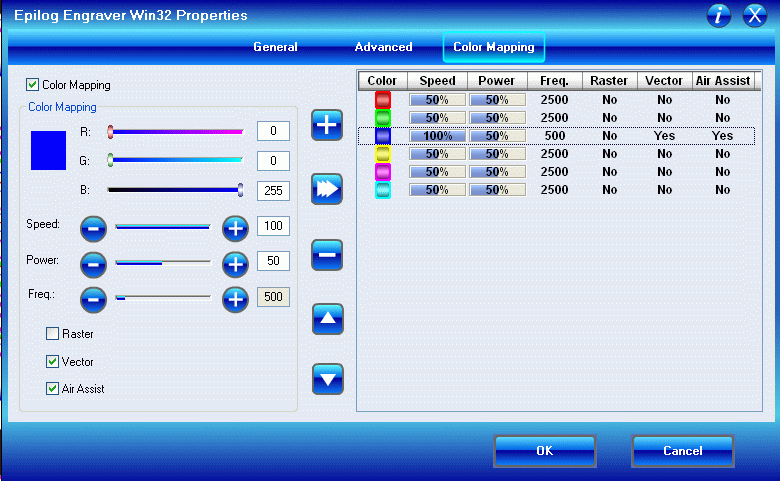This screenshot has height=481, width=780.
Task: Click the Speed slider track
Action: pos(163,226)
